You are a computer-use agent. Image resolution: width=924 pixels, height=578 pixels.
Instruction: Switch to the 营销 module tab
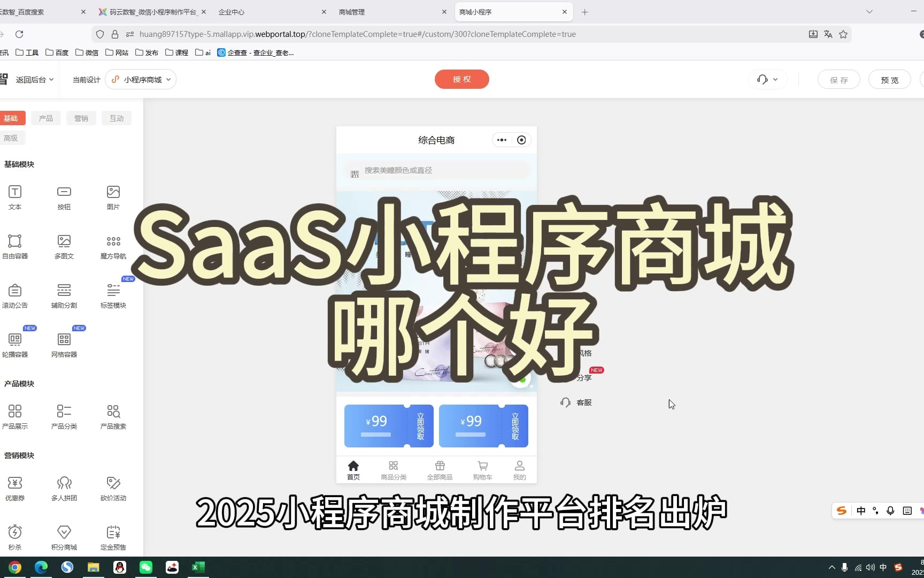(81, 118)
